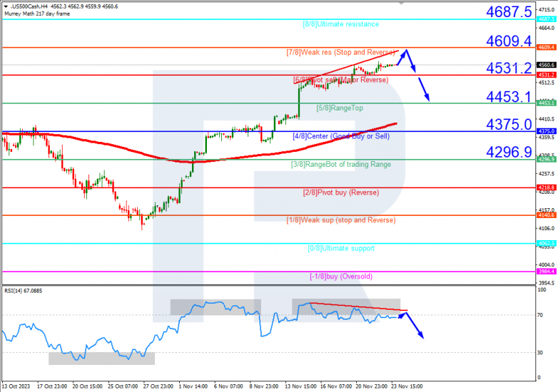
Task: Click the 1 Nov 14:00 time label
Action: pyautogui.click(x=193, y=386)
